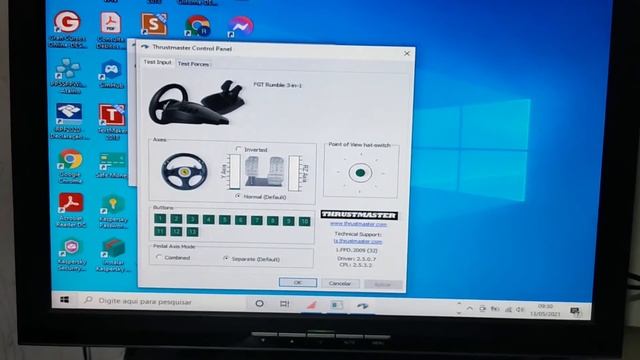The width and height of the screenshot is (640, 360).
Task: Click the Point of View hat-switch center dot
Action: coord(360,173)
